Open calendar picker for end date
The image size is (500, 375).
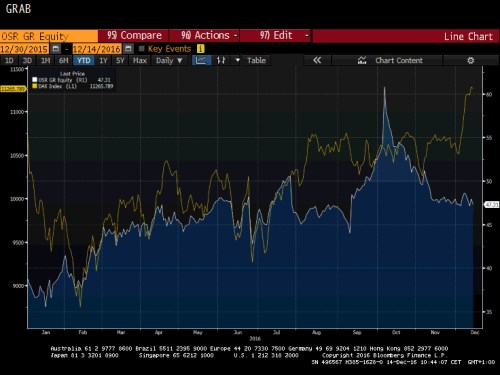click(128, 49)
